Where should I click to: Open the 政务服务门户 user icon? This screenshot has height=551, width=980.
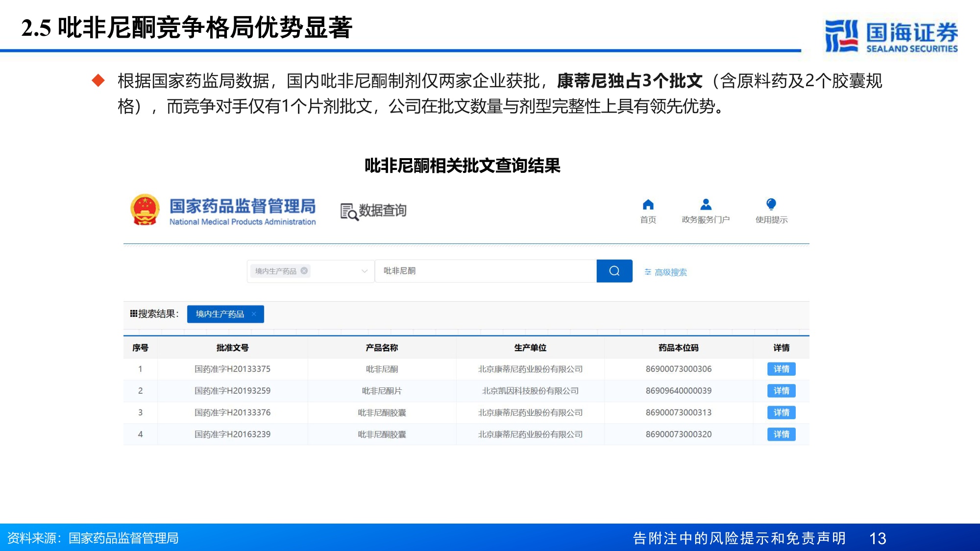(x=706, y=204)
